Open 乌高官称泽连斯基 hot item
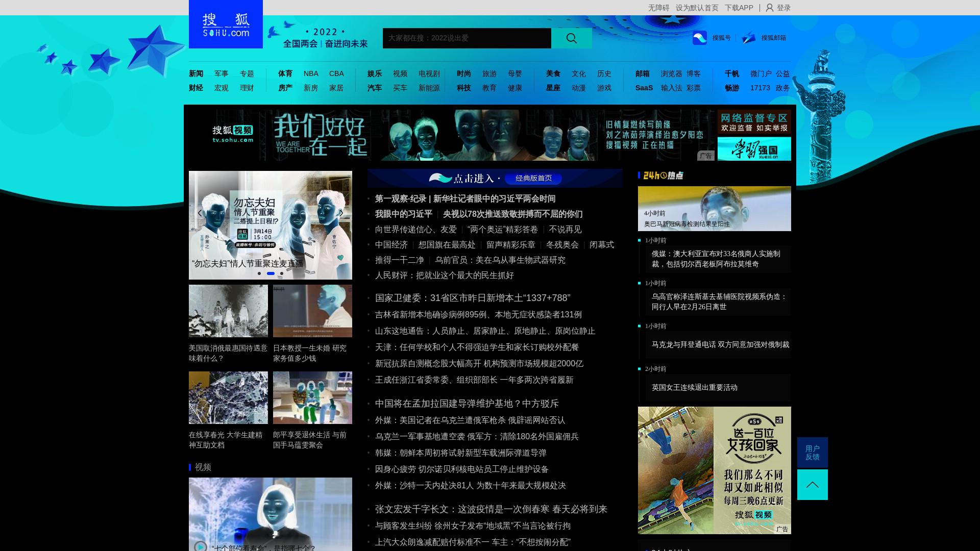 (x=719, y=302)
